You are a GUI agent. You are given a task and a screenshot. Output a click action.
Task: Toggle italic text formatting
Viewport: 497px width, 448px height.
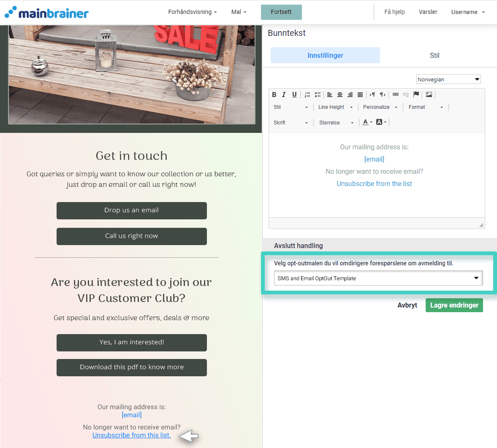(x=284, y=94)
